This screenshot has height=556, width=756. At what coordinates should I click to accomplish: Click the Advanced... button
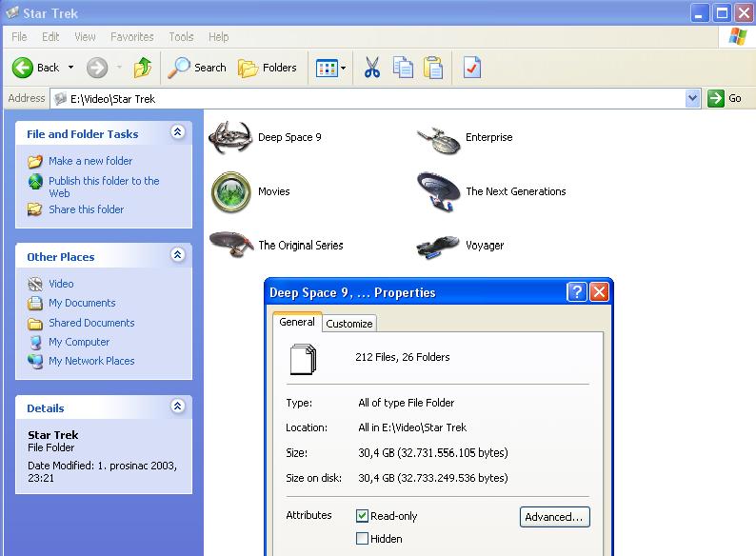[x=554, y=517]
